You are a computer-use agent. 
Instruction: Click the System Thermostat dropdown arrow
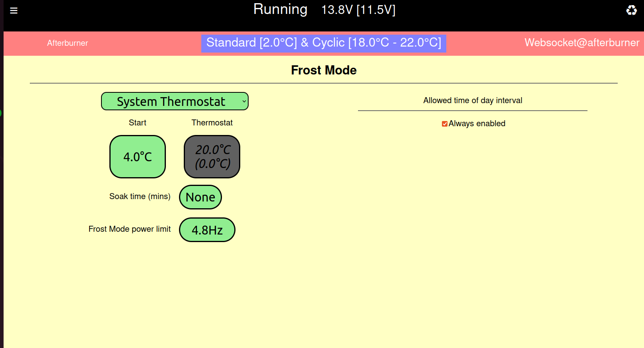click(x=244, y=102)
